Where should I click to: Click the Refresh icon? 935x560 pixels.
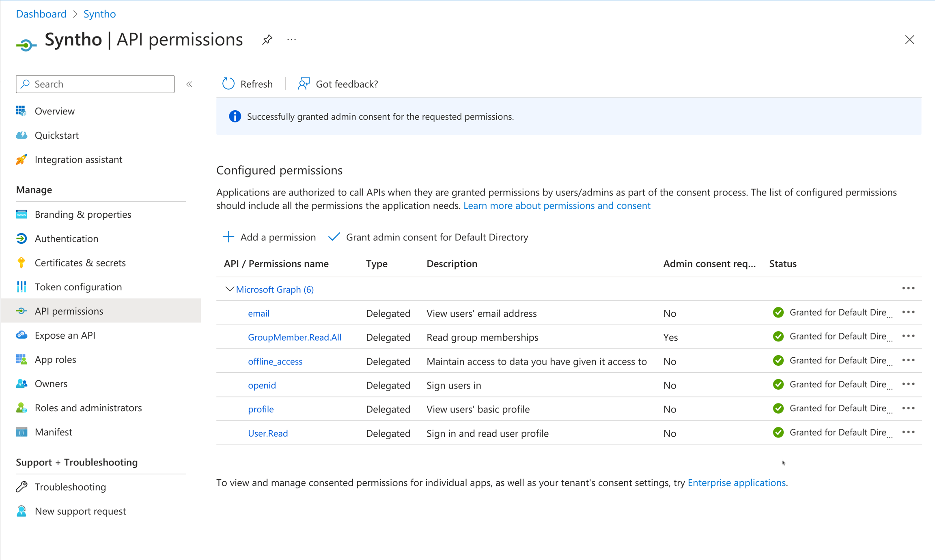228,84
